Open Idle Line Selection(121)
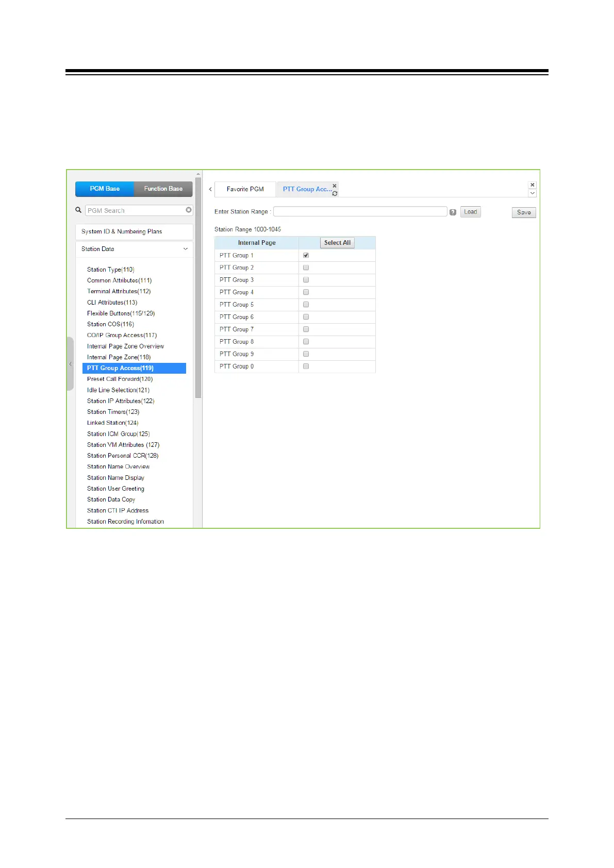This screenshot has height=868, width=614. point(119,390)
